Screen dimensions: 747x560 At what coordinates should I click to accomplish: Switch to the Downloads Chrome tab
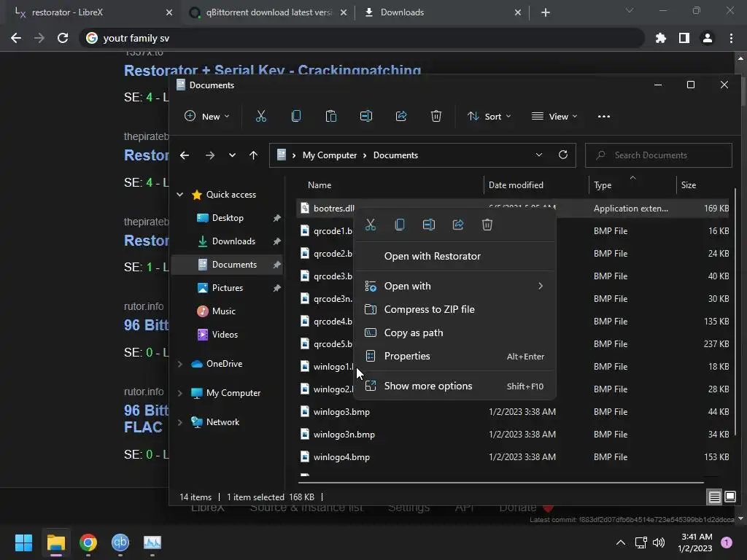442,12
